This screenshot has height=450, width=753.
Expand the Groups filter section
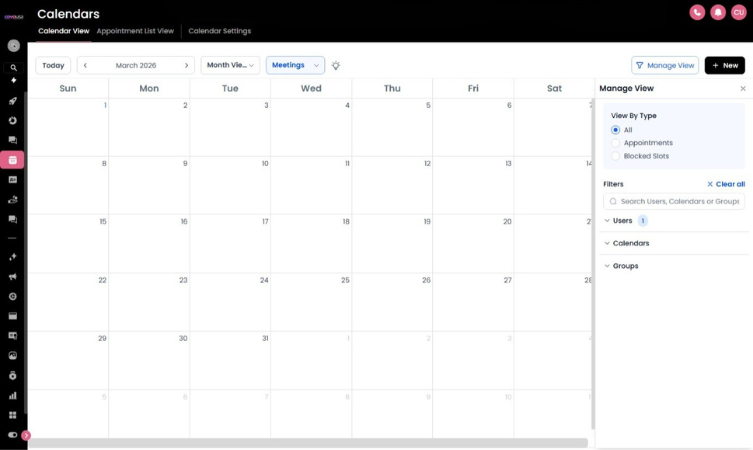[x=625, y=266]
